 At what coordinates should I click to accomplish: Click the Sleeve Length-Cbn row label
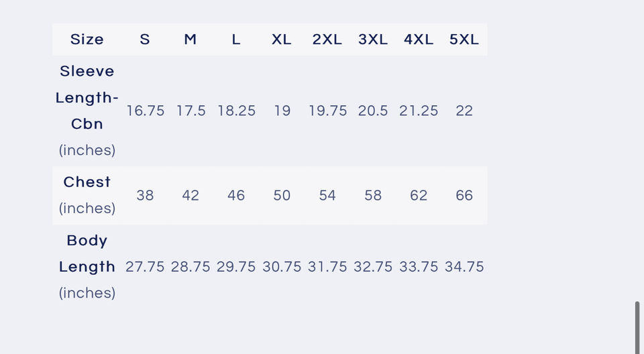87,98
